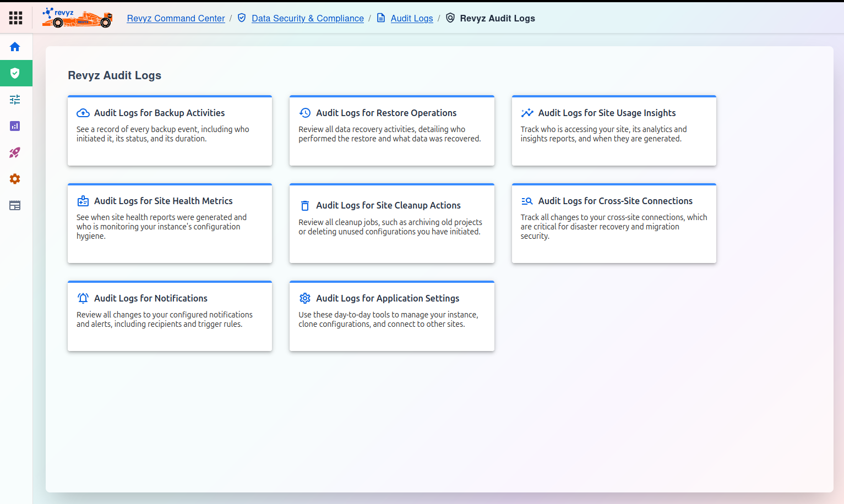The height and width of the screenshot is (504, 844).
Task: Click the home icon in sidebar
Action: [15, 47]
